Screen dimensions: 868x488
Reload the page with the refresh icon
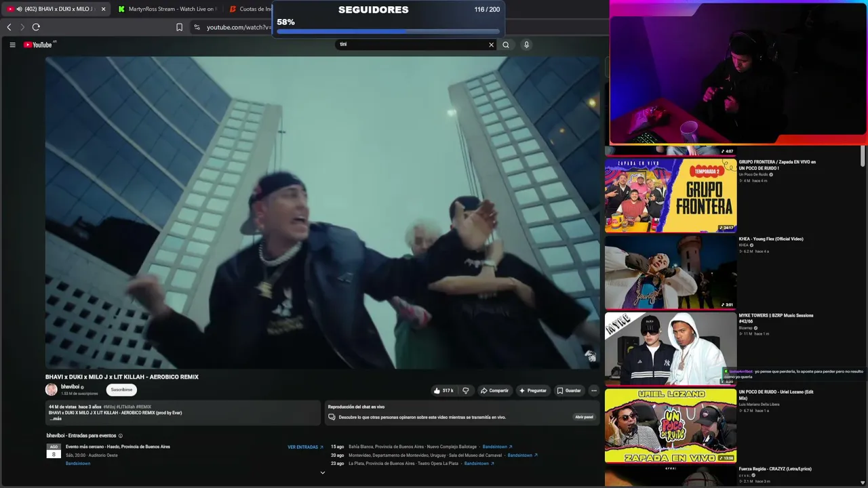coord(36,27)
